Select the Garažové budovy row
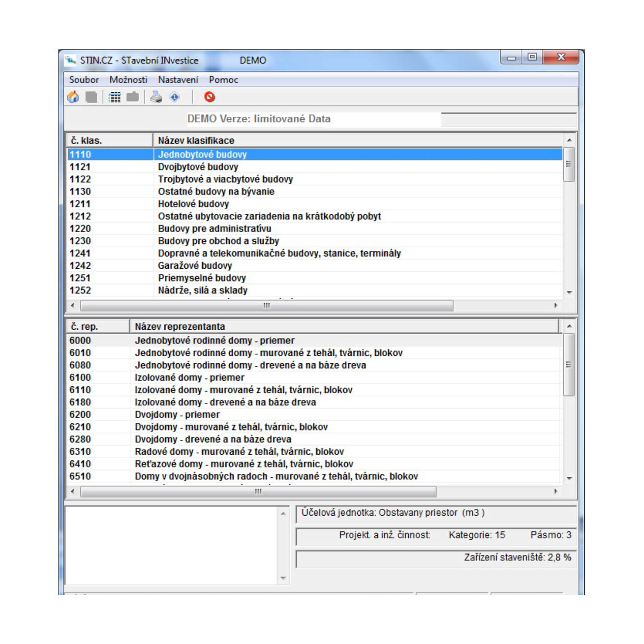644x644 pixels. coord(194,265)
